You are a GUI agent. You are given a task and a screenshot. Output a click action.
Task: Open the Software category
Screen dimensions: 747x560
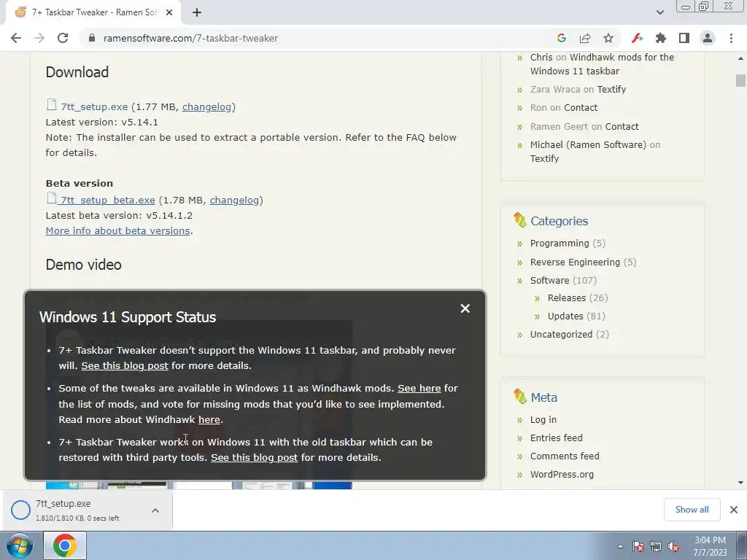(549, 281)
